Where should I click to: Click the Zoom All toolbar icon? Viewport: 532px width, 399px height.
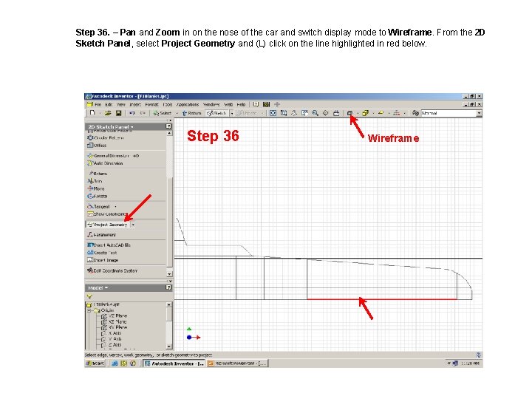tap(273, 113)
